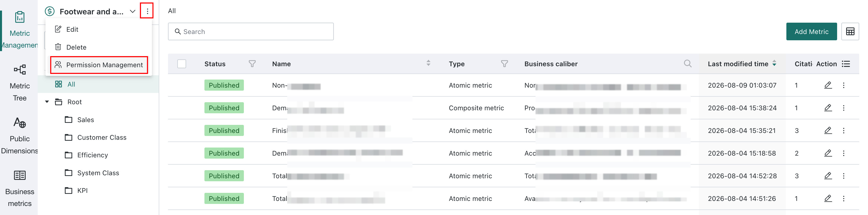Collapse the Root folder tree node

(47, 102)
